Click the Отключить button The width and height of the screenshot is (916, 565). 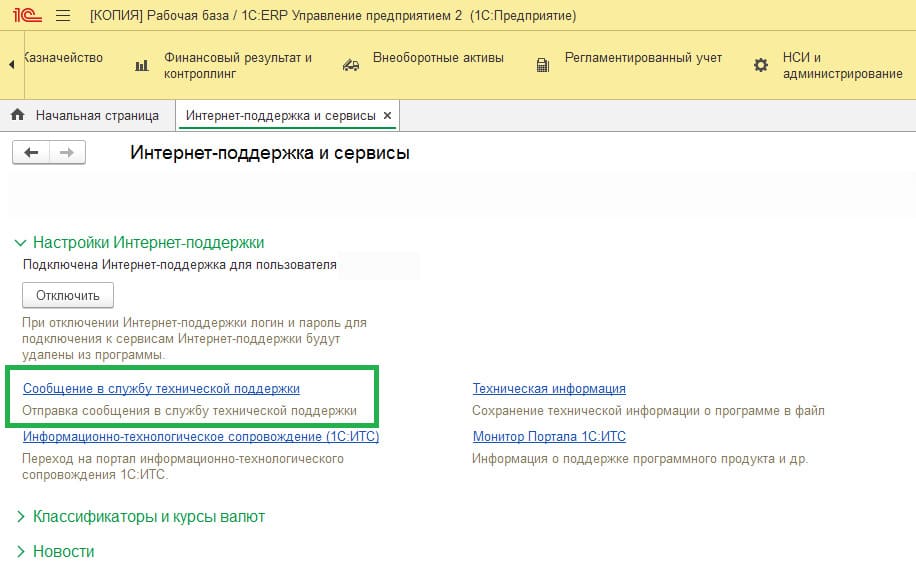coord(68,296)
